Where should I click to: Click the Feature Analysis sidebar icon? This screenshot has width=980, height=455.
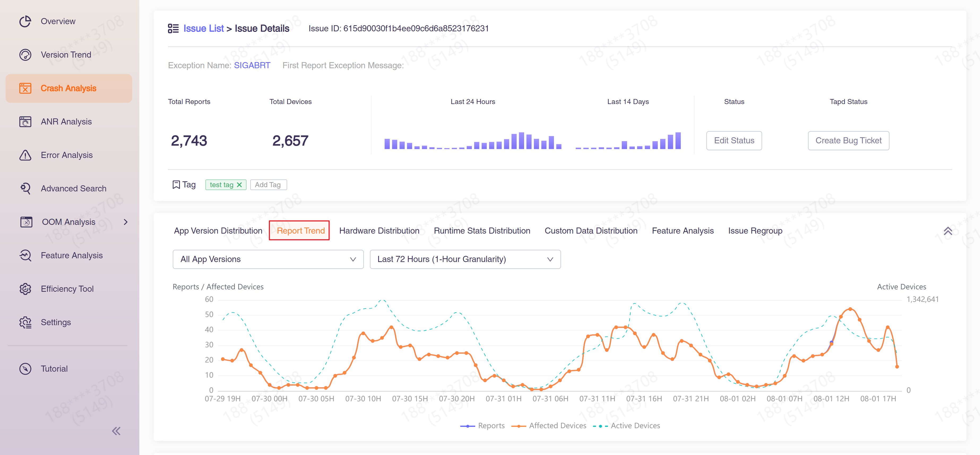pos(25,255)
